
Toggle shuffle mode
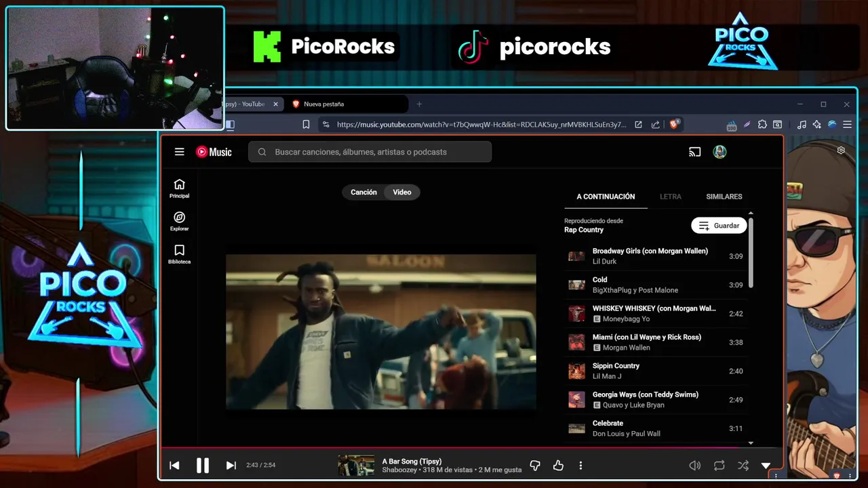(743, 465)
